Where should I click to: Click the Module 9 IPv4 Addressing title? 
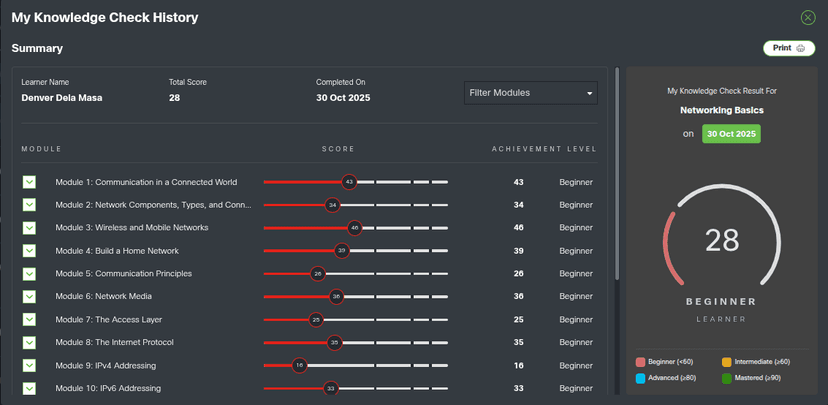coord(105,366)
